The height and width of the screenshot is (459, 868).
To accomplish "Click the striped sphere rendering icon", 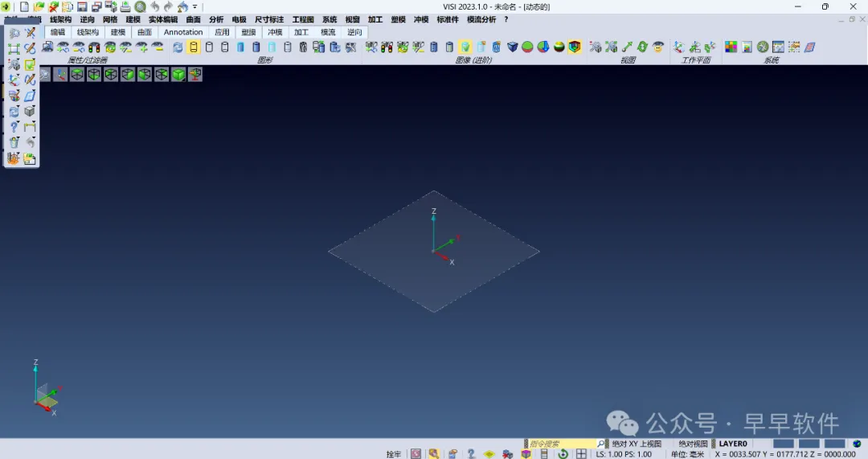I will [559, 47].
